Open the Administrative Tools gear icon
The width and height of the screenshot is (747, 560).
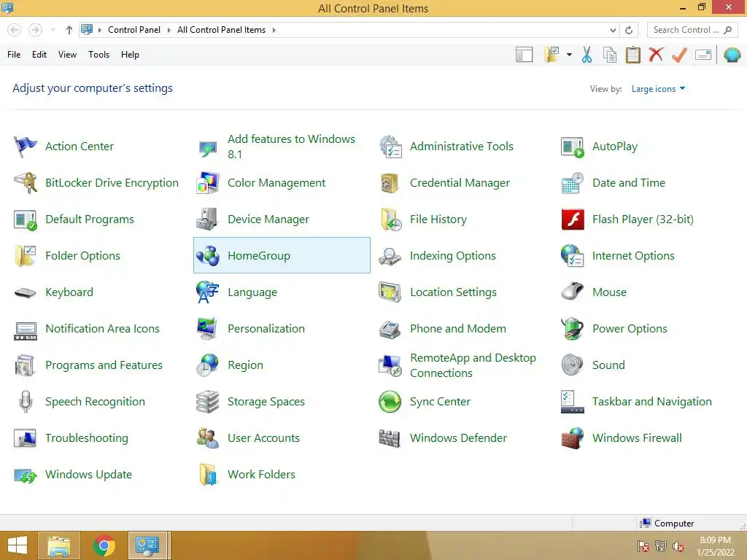390,146
